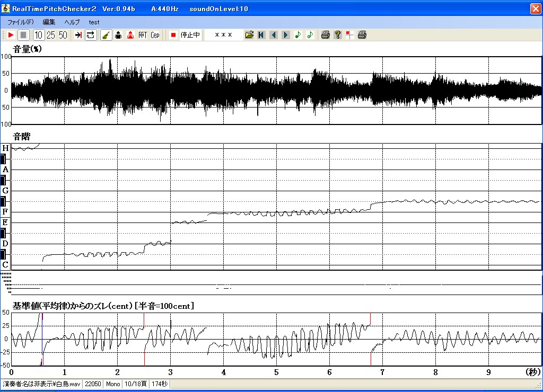
Task: Click the toolbar drag grip handle
Action: [3, 35]
